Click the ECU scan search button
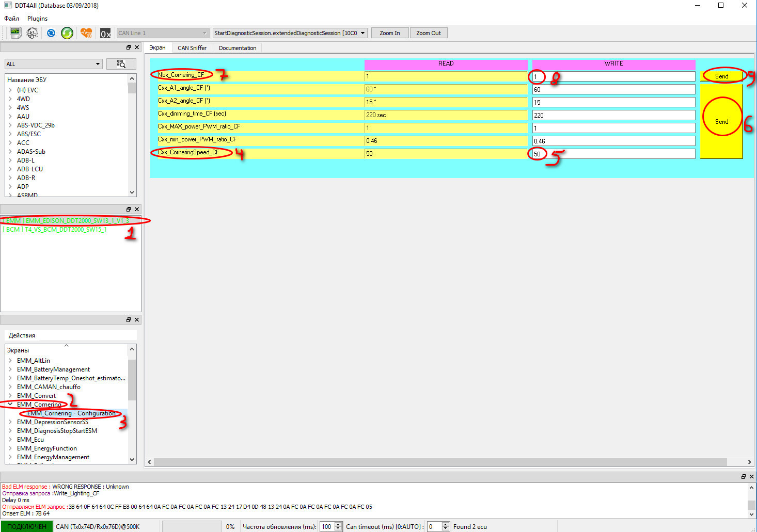Screen dimensions: 757x532 [x=121, y=64]
